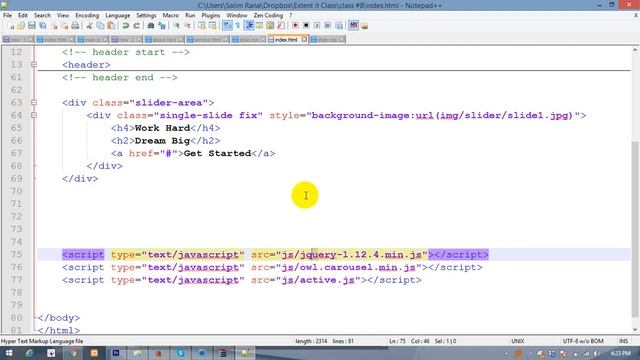Click the Zoom In toolbar icon

coord(176,26)
